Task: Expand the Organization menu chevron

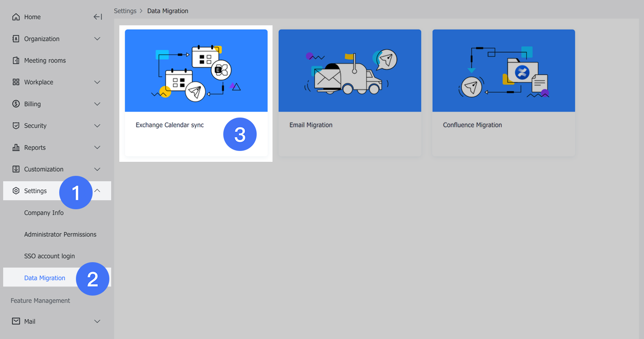Action: click(x=97, y=39)
